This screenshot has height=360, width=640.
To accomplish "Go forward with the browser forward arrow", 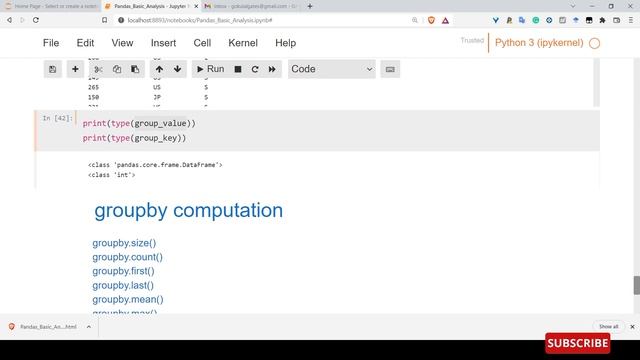I will tap(22, 20).
